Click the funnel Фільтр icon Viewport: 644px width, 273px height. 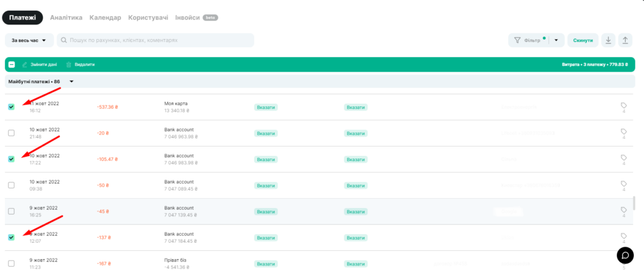pyautogui.click(x=518, y=40)
